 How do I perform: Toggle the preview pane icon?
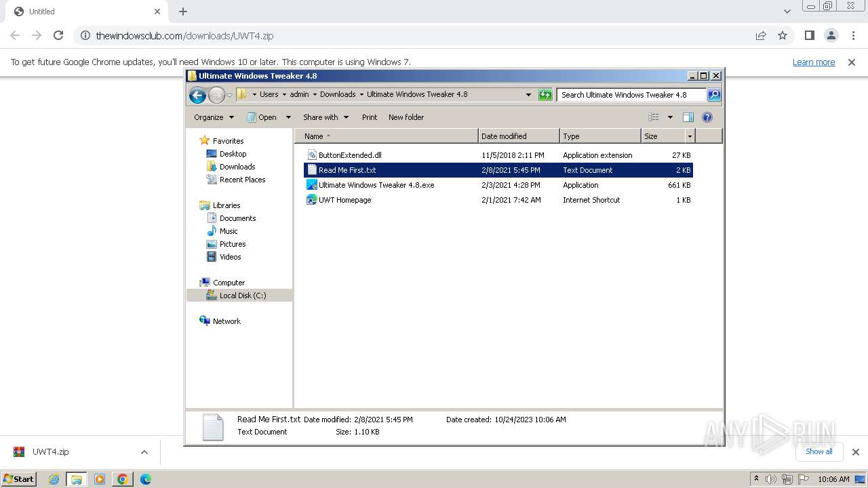pyautogui.click(x=688, y=117)
